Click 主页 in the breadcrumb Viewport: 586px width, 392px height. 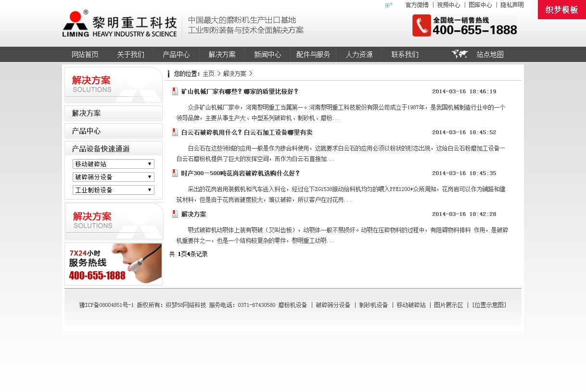[x=208, y=74]
